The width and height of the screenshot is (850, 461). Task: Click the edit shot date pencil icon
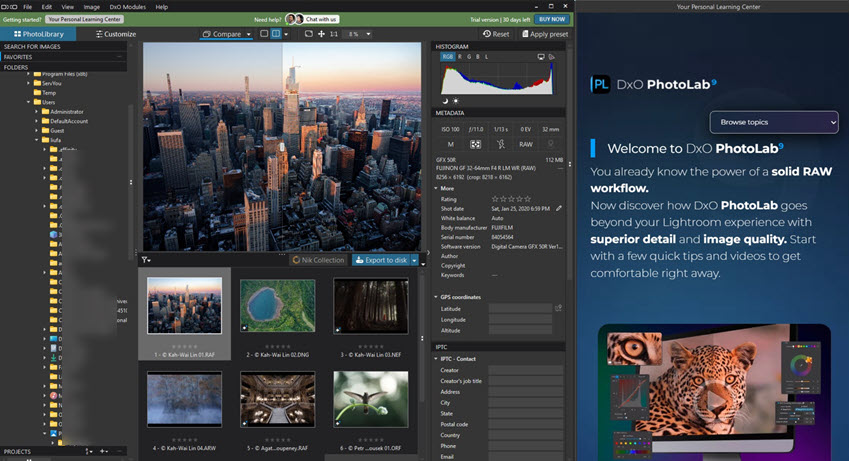[x=559, y=208]
